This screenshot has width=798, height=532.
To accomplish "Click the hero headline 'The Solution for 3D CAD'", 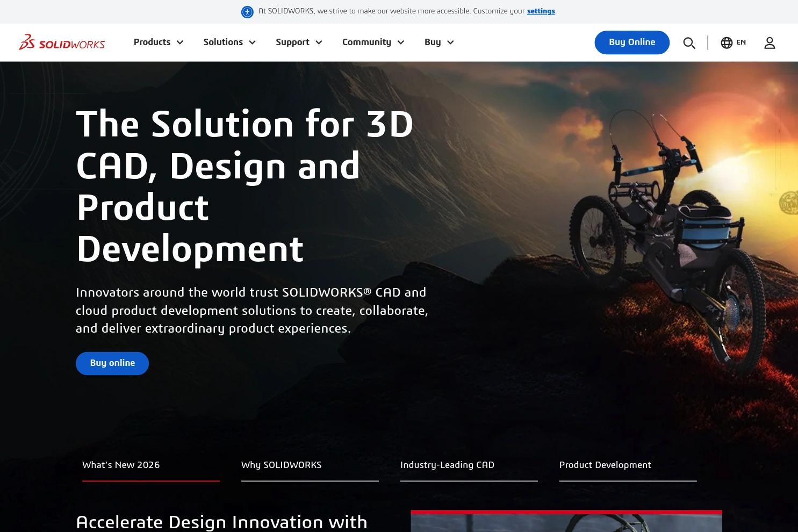I will click(x=245, y=186).
